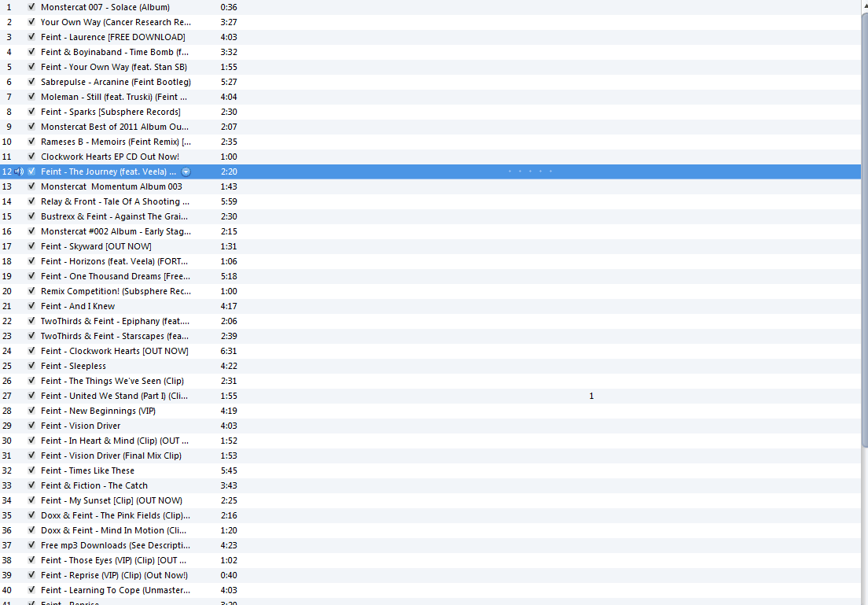Select Monstercat #002 Album - Early Stag...
868x605 pixels.
pyautogui.click(x=116, y=231)
